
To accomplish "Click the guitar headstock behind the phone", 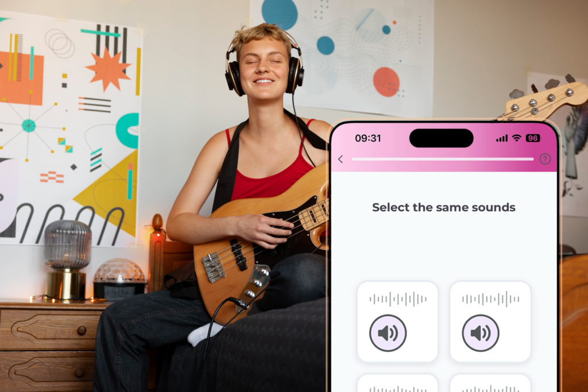I will 544,100.
